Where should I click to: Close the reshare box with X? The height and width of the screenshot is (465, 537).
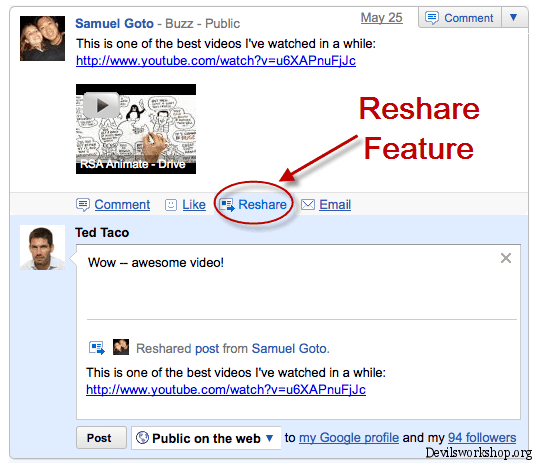[506, 258]
